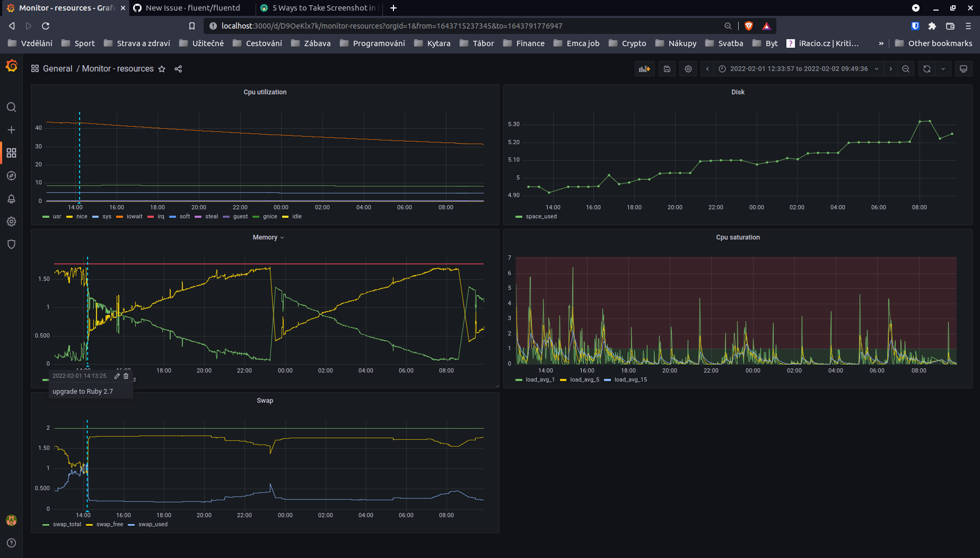Toggle load_avg_15 series visibility

coord(626,379)
